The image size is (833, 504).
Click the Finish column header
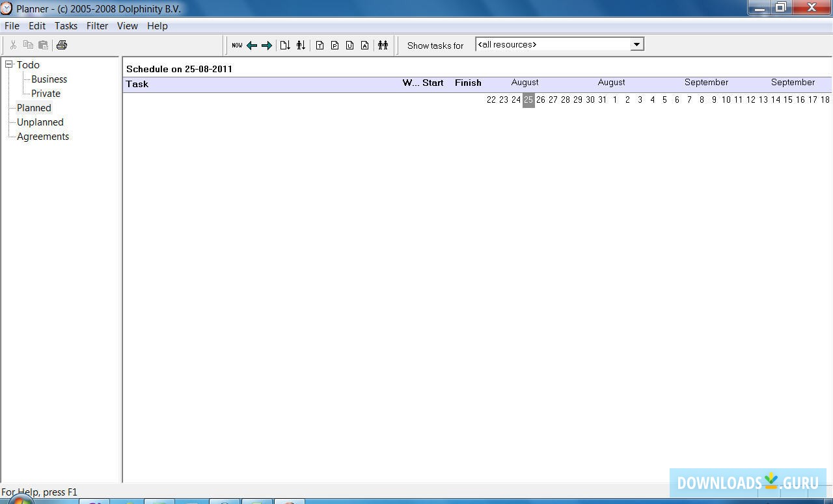click(468, 83)
